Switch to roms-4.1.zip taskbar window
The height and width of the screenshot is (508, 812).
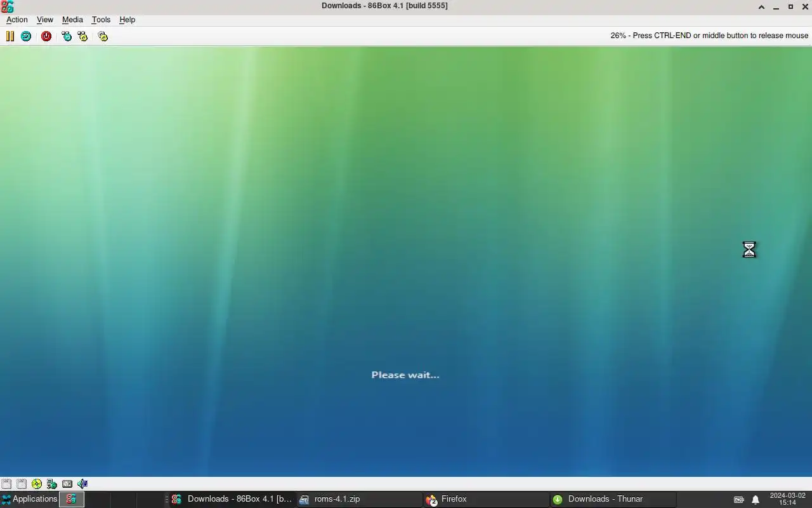click(359, 499)
